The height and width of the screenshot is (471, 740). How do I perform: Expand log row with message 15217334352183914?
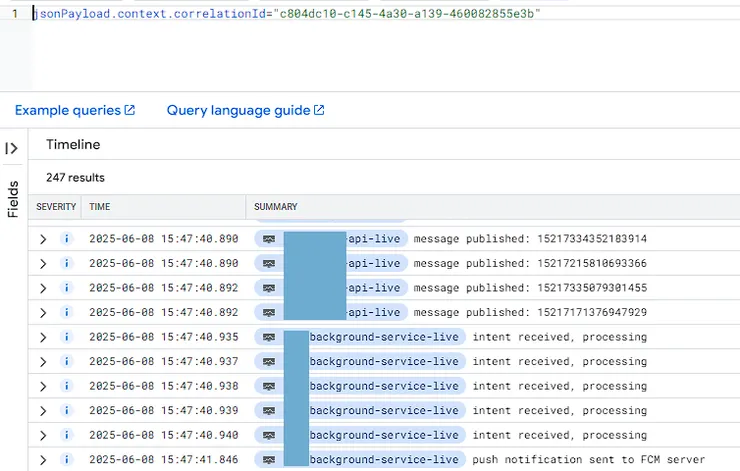tap(43, 239)
